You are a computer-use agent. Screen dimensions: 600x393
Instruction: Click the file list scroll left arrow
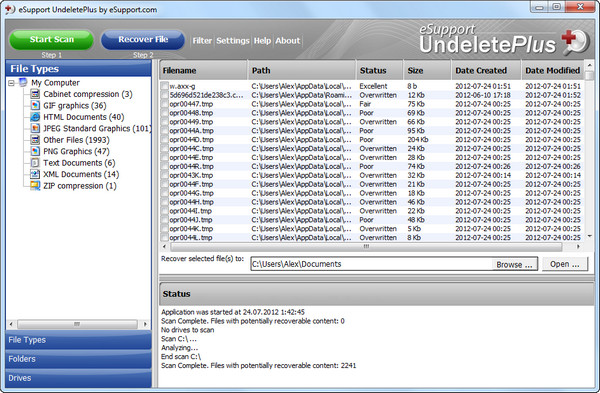164,247
